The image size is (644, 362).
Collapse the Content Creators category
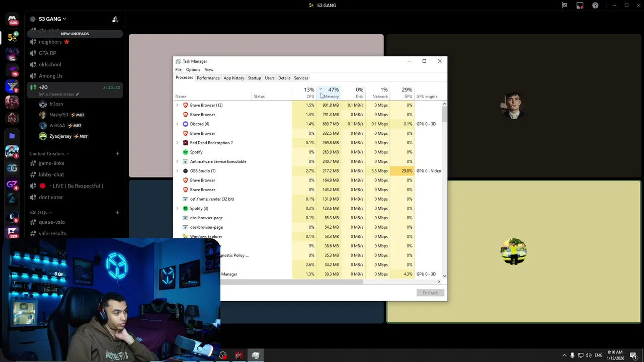(x=49, y=154)
